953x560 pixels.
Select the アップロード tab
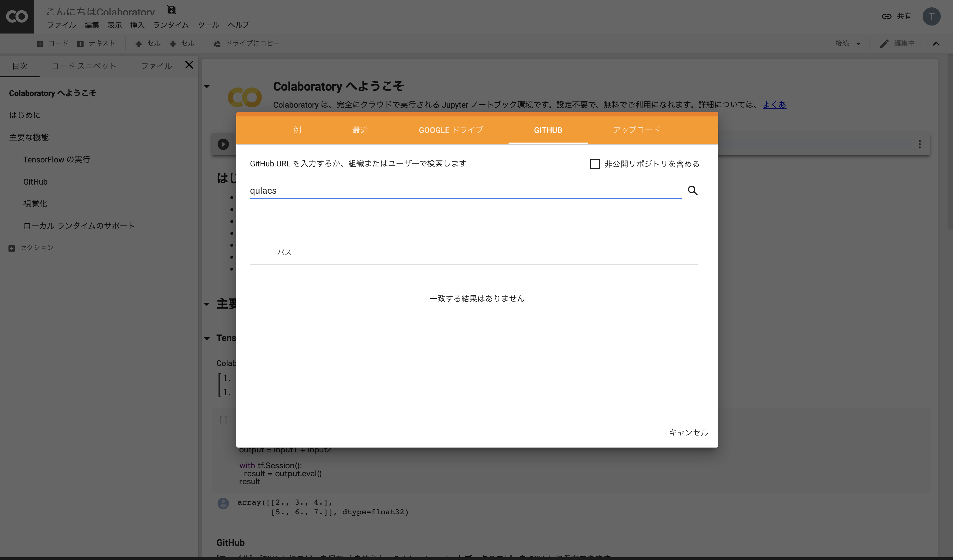click(637, 130)
